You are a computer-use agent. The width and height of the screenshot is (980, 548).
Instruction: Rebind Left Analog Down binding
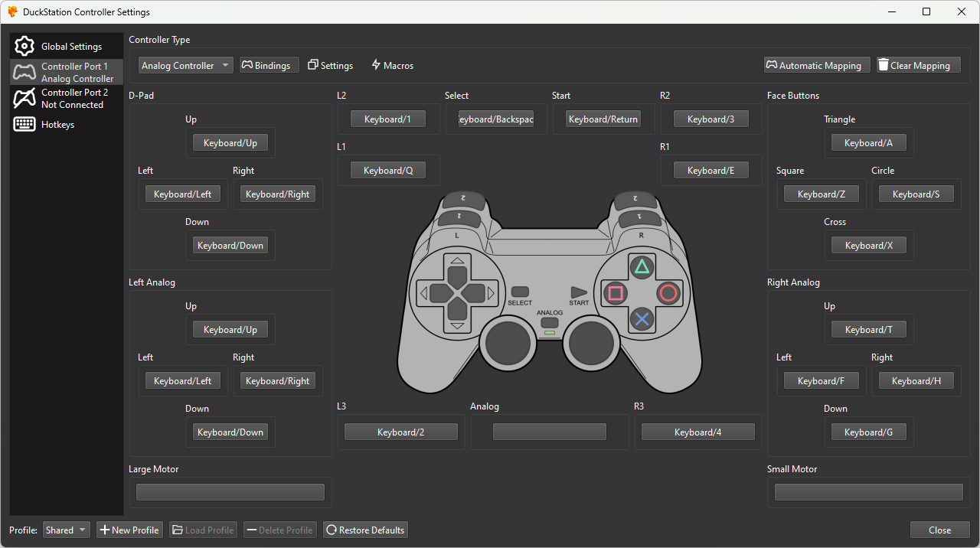[x=230, y=432]
